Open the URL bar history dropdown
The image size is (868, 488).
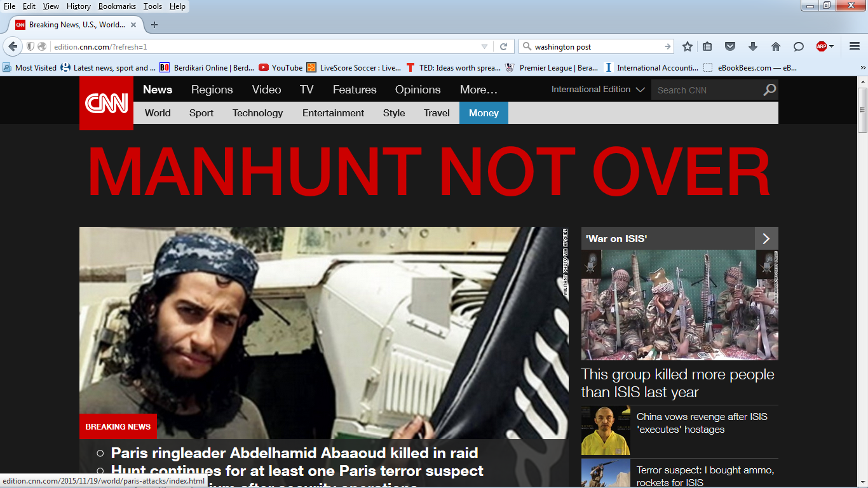(x=484, y=46)
